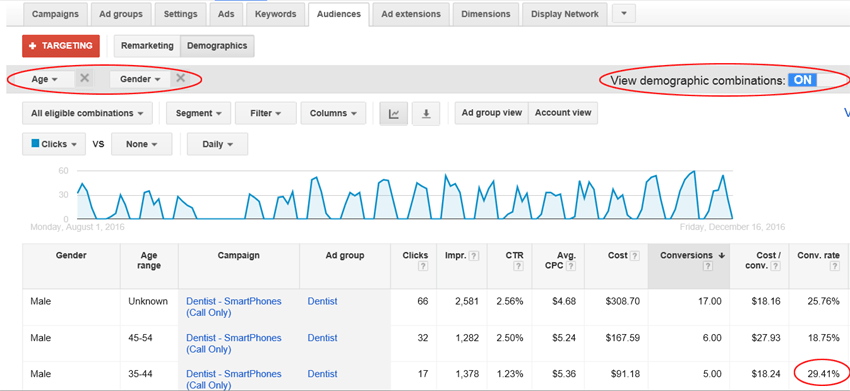Select the $27.93 cost per conversion cell
Image resolution: width=850 pixels, height=391 pixels.
766,337
